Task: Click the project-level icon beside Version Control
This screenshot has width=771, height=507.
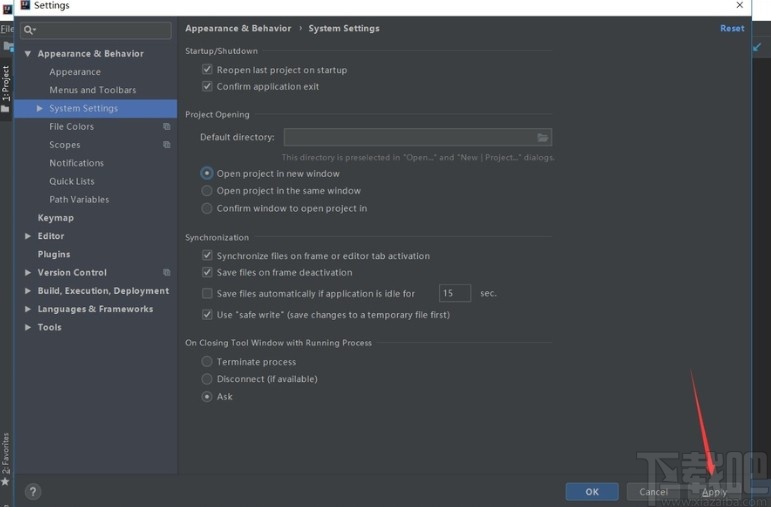Action: click(x=167, y=272)
